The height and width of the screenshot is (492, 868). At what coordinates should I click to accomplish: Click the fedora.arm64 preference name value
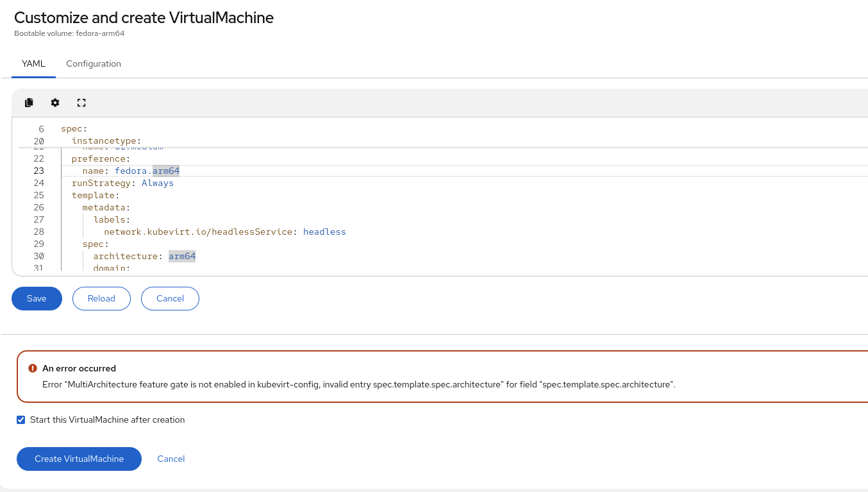[147, 171]
